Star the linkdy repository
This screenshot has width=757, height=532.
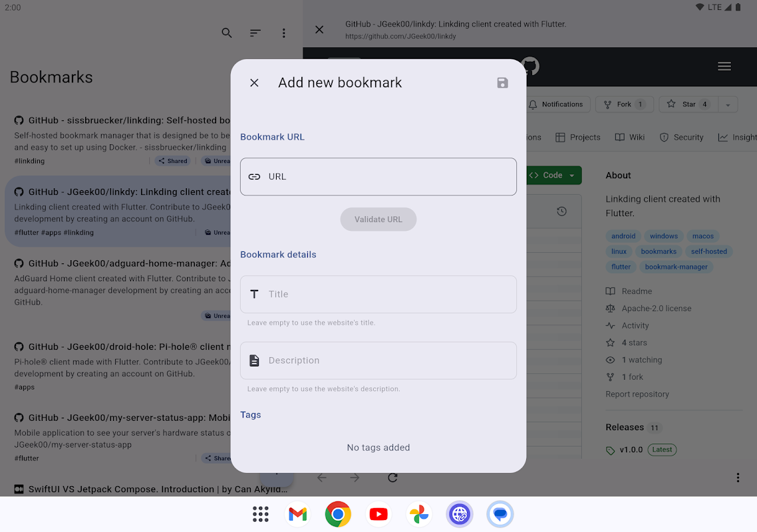pyautogui.click(x=688, y=104)
